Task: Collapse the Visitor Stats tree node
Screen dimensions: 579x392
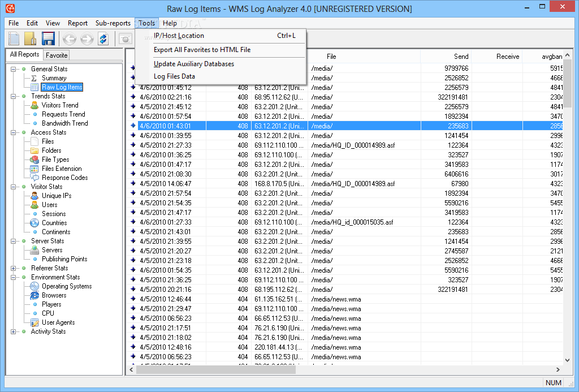Action: coord(14,187)
